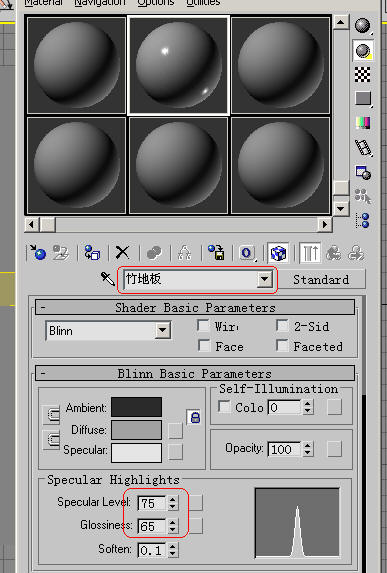Click the sample slots scroll down arrow
Image resolution: width=387 pixels, height=573 pixels.
pos(341,209)
